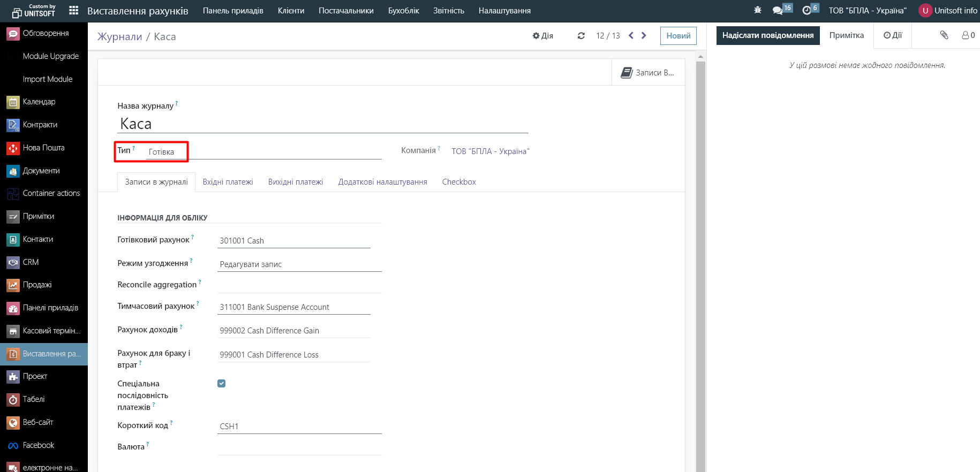Click the Короткий код input field

coord(299,427)
